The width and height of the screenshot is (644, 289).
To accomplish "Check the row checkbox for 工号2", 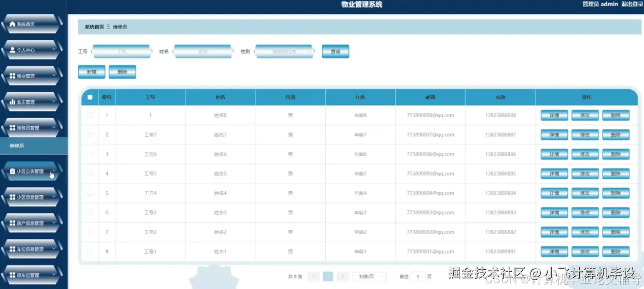I will (90, 232).
